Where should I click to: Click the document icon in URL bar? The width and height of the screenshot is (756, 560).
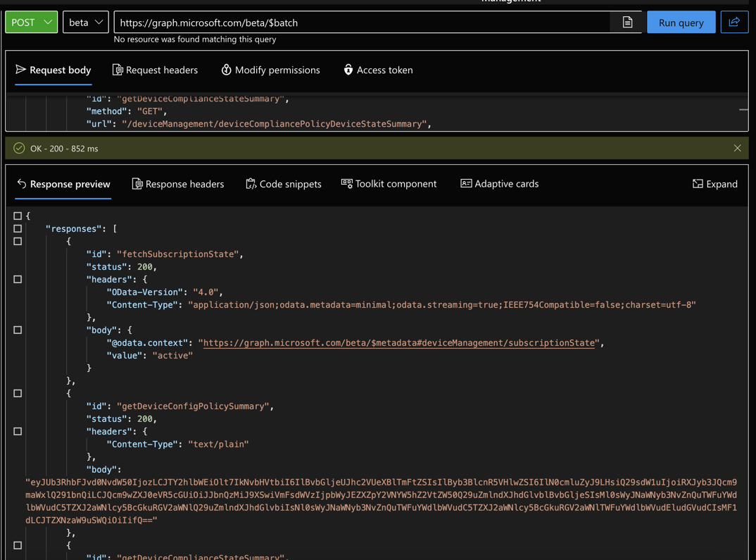[x=627, y=23]
